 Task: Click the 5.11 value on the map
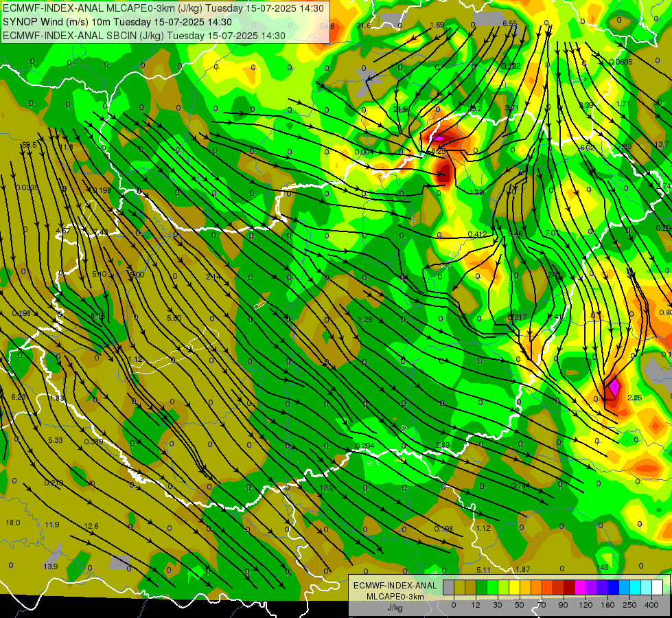tap(483, 570)
